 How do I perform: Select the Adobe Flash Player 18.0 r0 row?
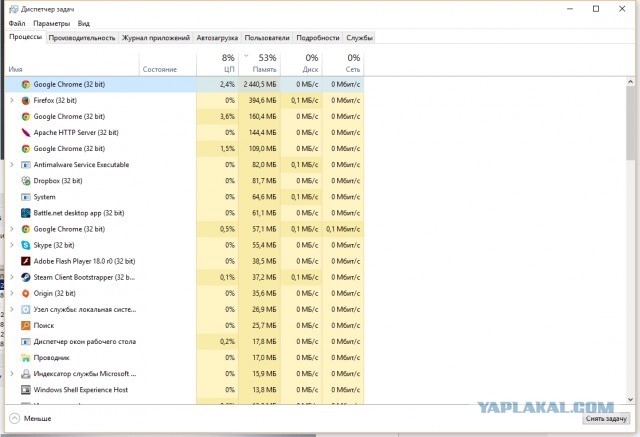pos(184,261)
